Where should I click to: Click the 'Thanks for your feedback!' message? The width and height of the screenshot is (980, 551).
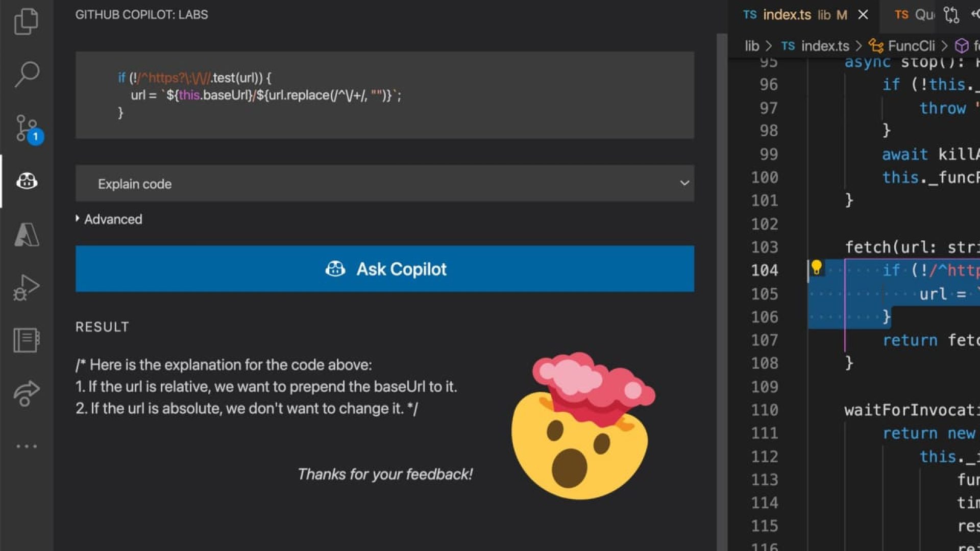click(385, 474)
